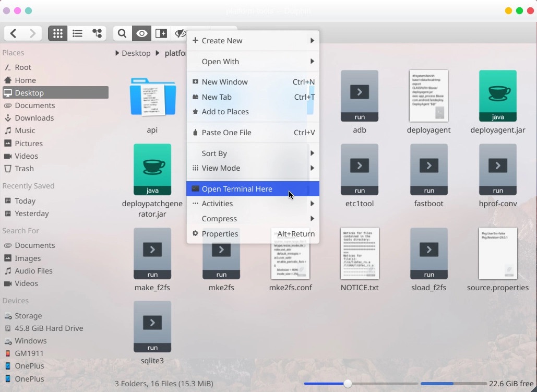Toggle the split view button
This screenshot has height=392, width=537.
coord(161,33)
